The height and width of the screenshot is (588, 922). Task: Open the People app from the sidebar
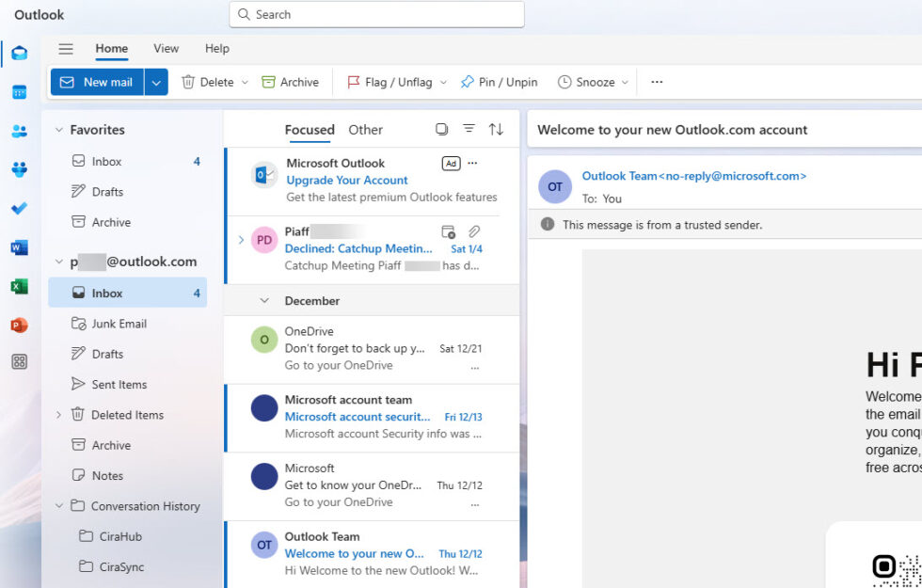click(x=19, y=130)
